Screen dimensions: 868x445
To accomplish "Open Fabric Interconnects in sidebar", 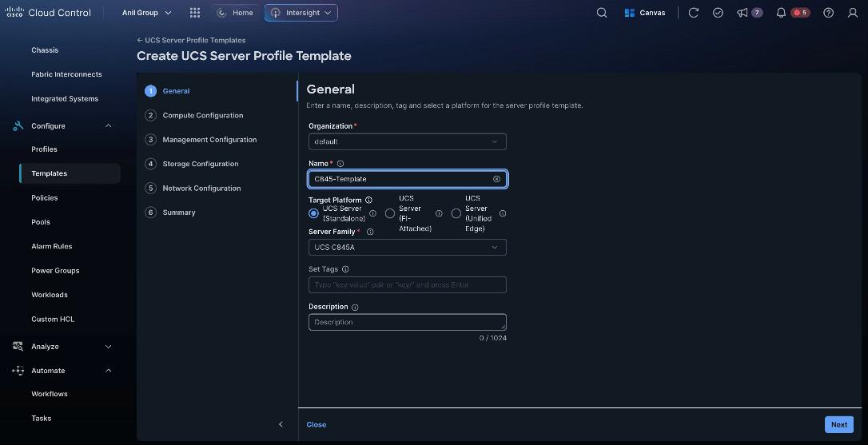I will 66,74.
